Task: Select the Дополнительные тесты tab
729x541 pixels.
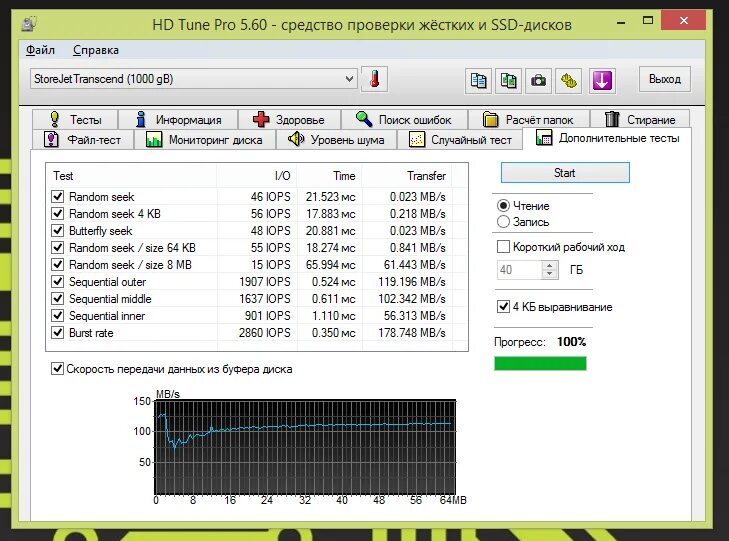Action: point(607,138)
